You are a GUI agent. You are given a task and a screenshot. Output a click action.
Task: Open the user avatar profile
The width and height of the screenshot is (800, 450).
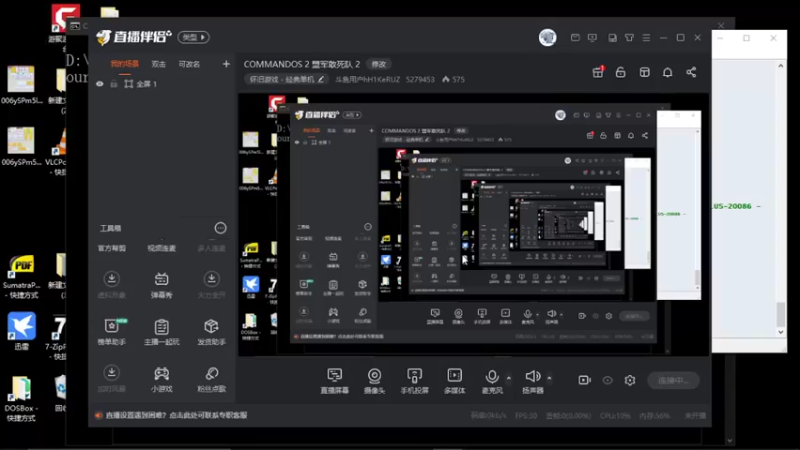click(547, 38)
